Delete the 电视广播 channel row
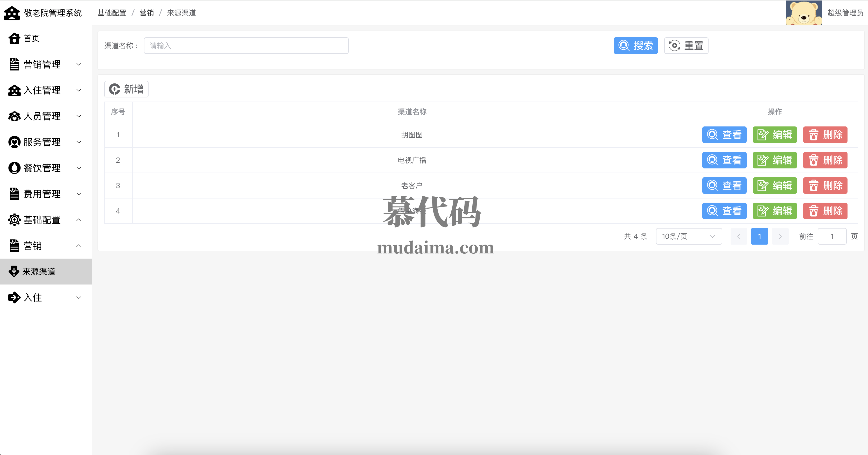 coord(825,160)
